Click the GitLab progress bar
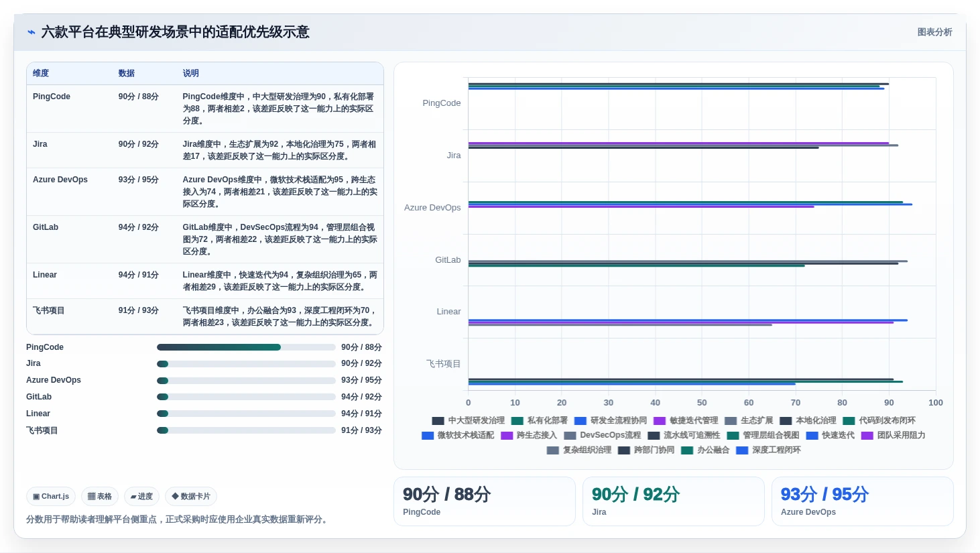Viewport: 980px width, 553px height. (246, 397)
